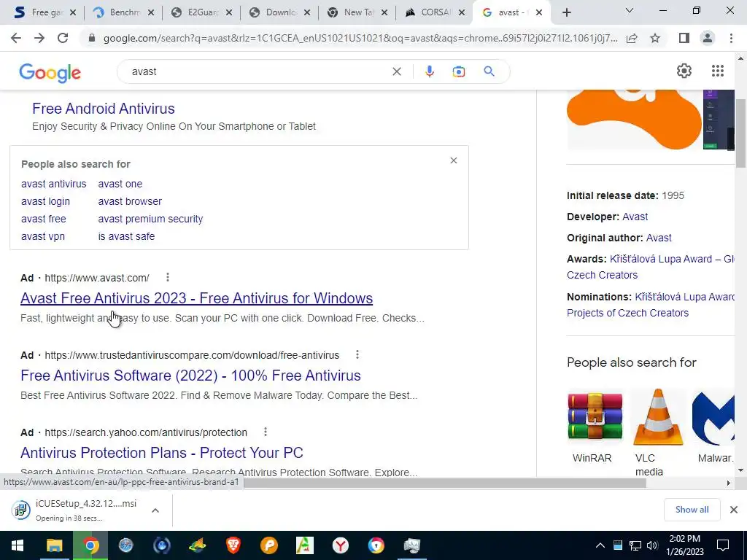The height and width of the screenshot is (560, 747).
Task: Reload the Google search page
Action: 63,38
